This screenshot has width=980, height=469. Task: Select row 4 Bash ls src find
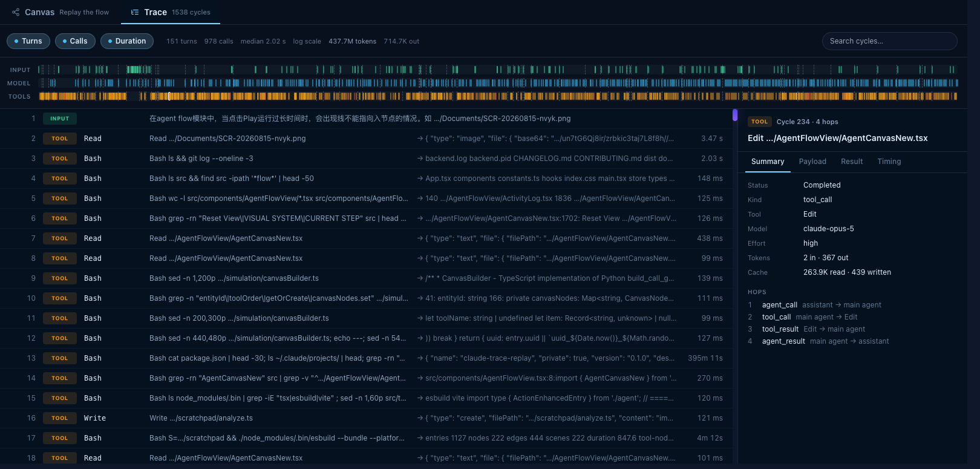366,179
